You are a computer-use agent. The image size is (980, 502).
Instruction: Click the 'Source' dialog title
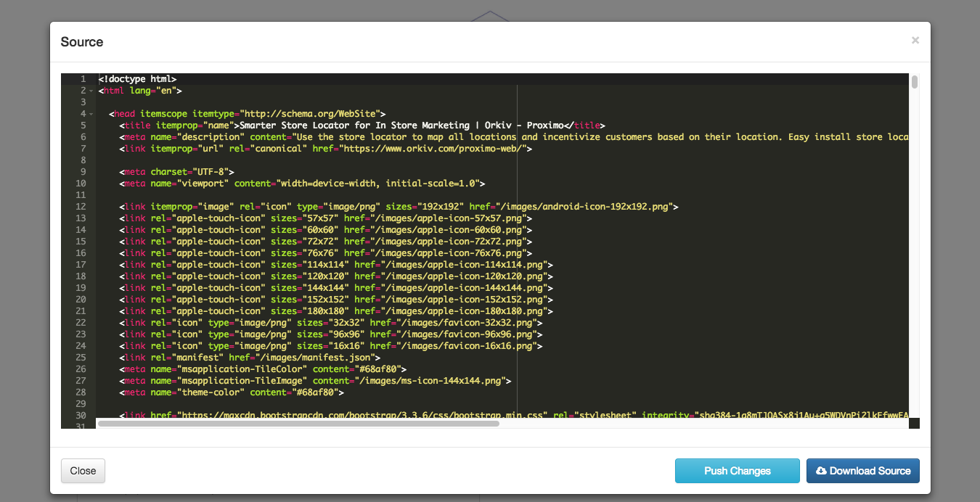coord(82,42)
